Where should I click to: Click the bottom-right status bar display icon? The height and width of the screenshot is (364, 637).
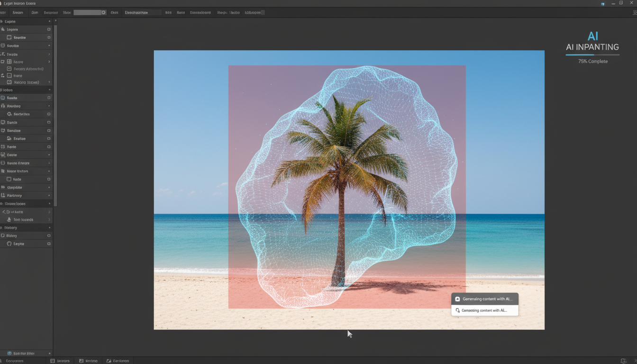(x=624, y=361)
